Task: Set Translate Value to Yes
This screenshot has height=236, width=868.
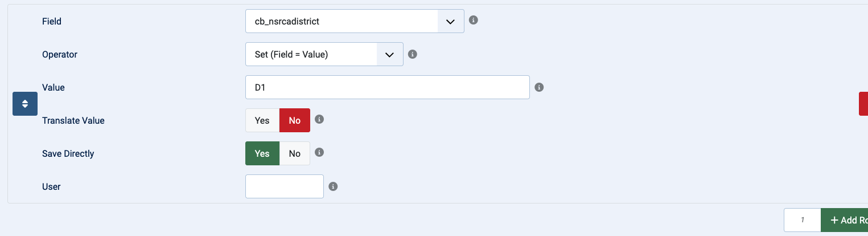Action: 262,120
